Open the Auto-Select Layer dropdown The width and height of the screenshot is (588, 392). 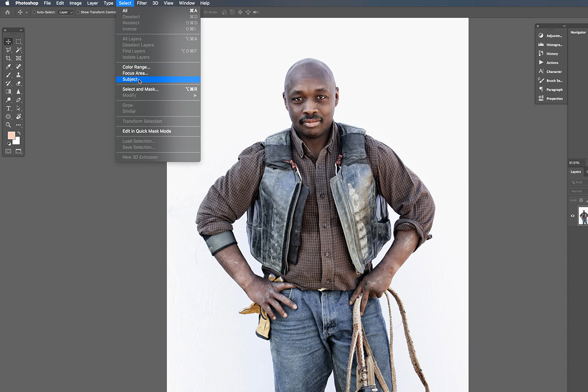pos(66,12)
